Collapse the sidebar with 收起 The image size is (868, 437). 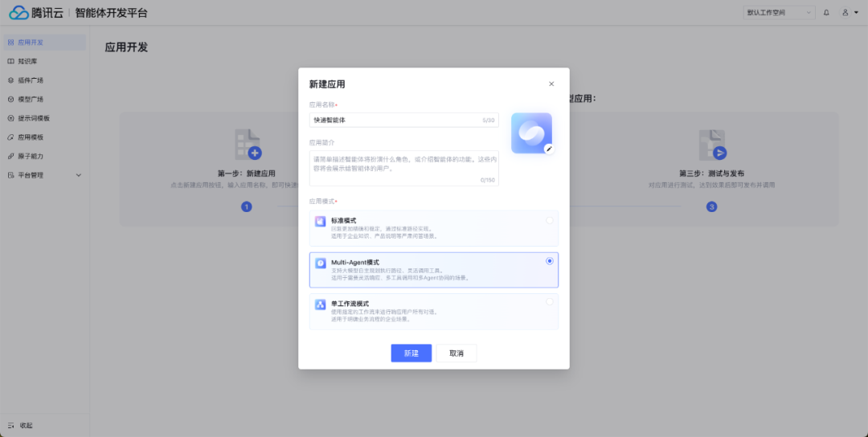pos(20,426)
